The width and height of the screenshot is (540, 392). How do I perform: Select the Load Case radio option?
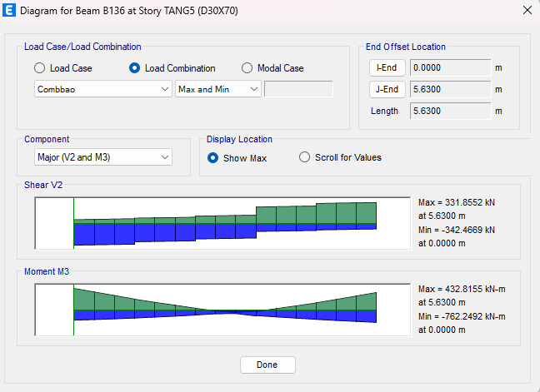39,68
